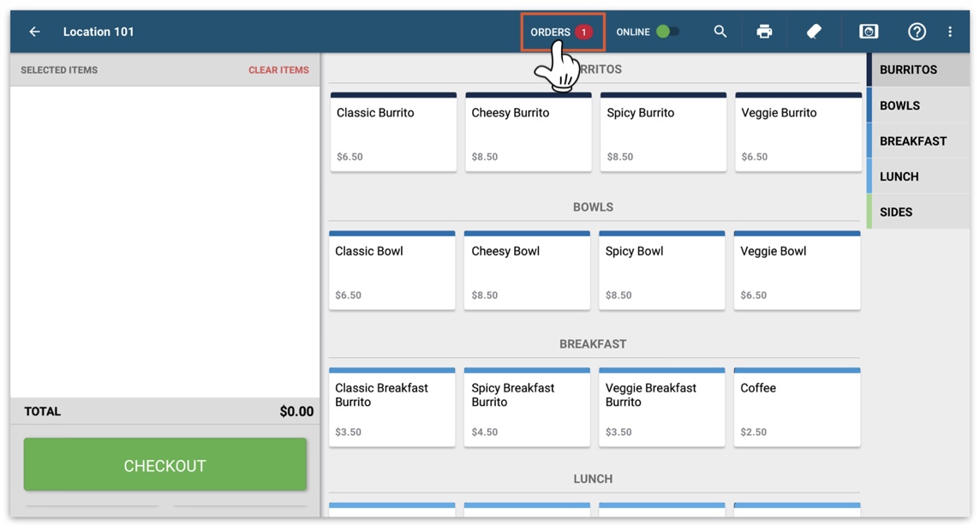Click the printer icon
Image resolution: width=980 pixels, height=531 pixels.
click(x=764, y=31)
